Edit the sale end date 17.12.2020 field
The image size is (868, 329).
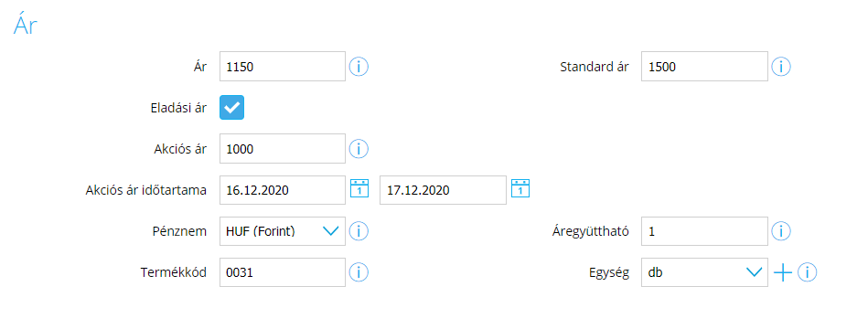point(443,190)
